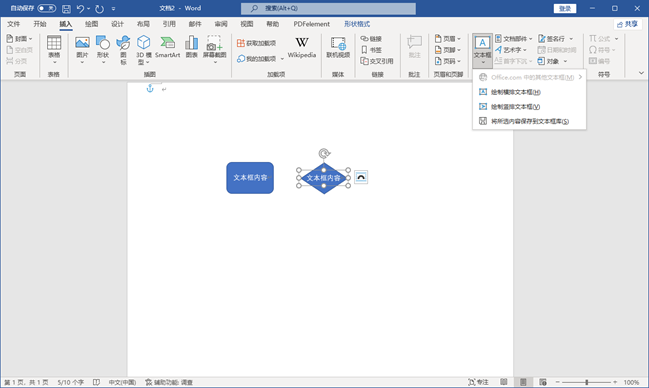Screen dimensions: 649x388
Task: Toggle the AutoSave (自动保存) switch
Action: [x=46, y=8]
